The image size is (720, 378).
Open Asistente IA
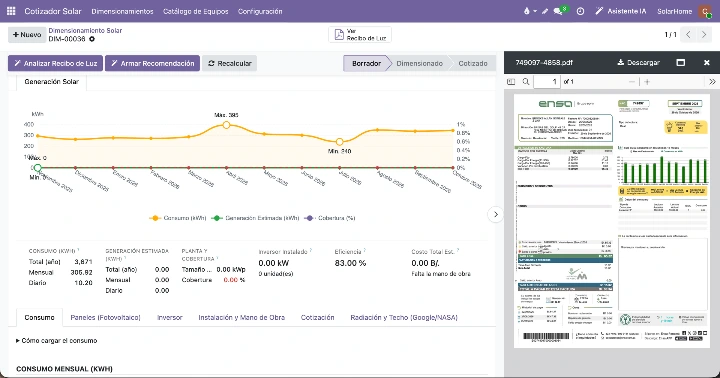coord(621,11)
